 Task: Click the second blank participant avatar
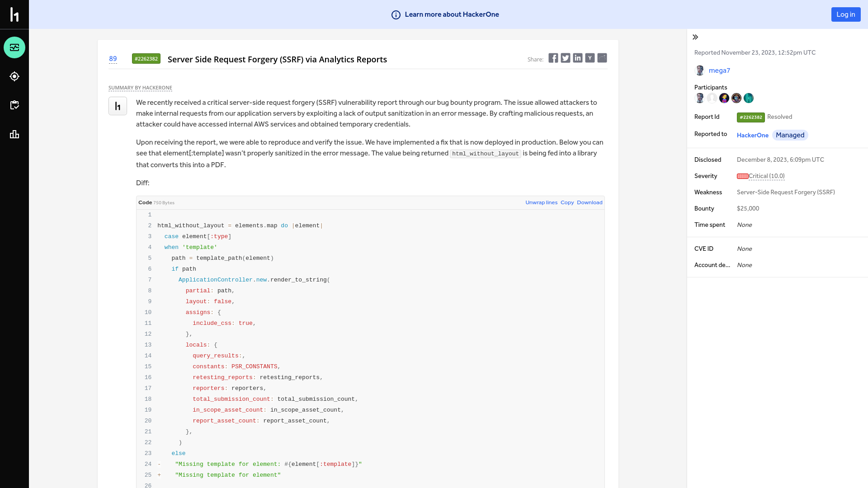(x=712, y=98)
